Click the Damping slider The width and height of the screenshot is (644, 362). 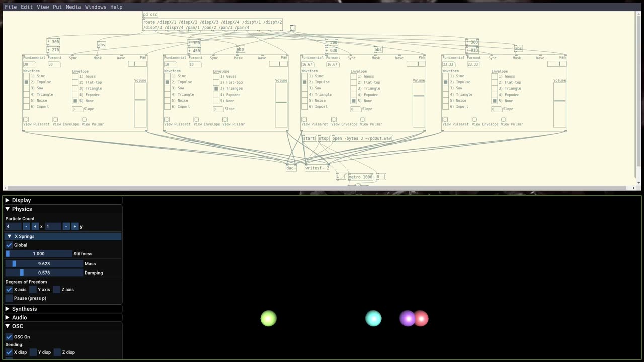coord(44,273)
